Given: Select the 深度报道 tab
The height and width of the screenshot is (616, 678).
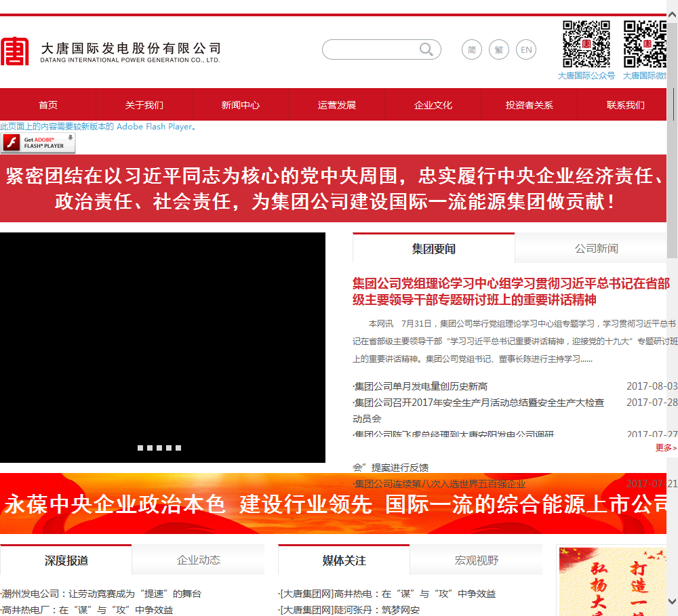Looking at the screenshot, I should pyautogui.click(x=66, y=560).
